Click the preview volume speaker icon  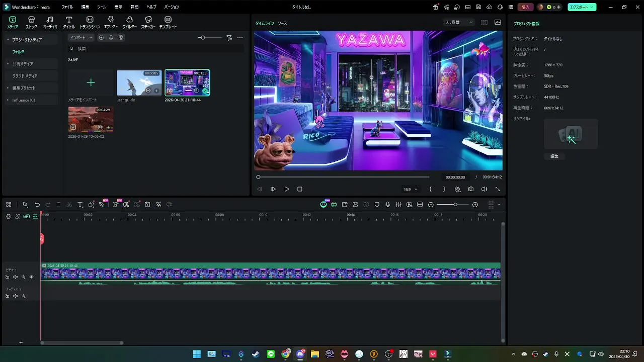(484, 189)
